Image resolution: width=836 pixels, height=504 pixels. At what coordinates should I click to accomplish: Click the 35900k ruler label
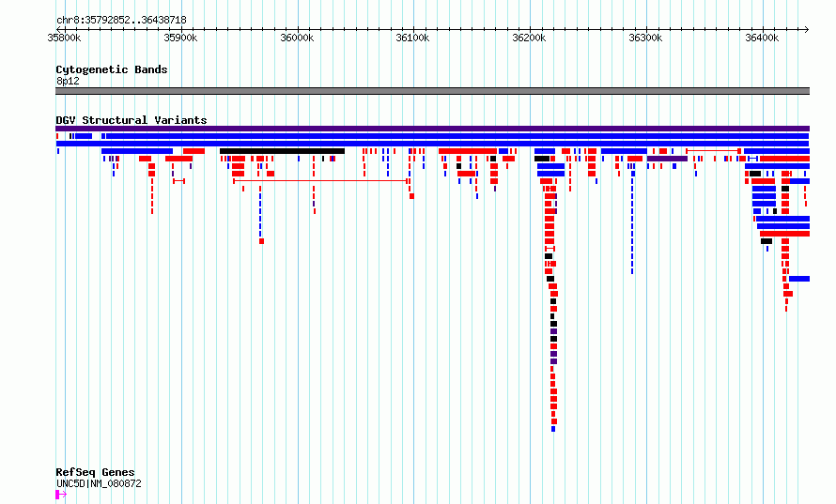[x=180, y=38]
